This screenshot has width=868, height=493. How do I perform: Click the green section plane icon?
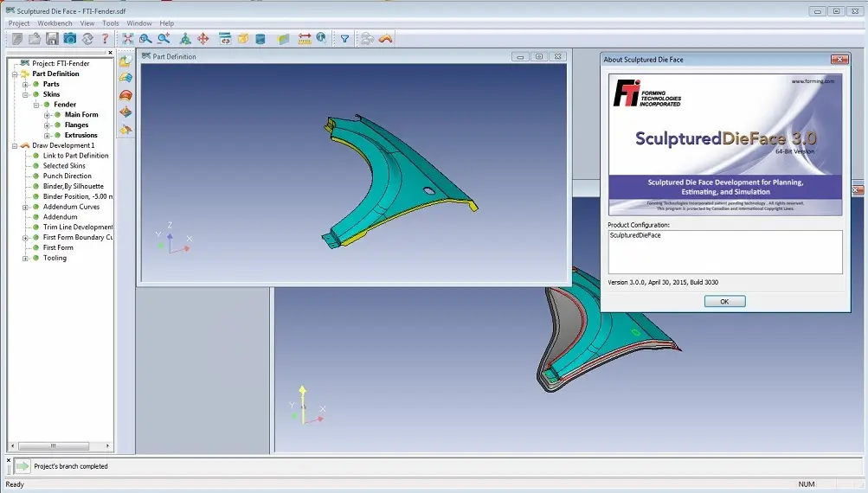[x=284, y=39]
